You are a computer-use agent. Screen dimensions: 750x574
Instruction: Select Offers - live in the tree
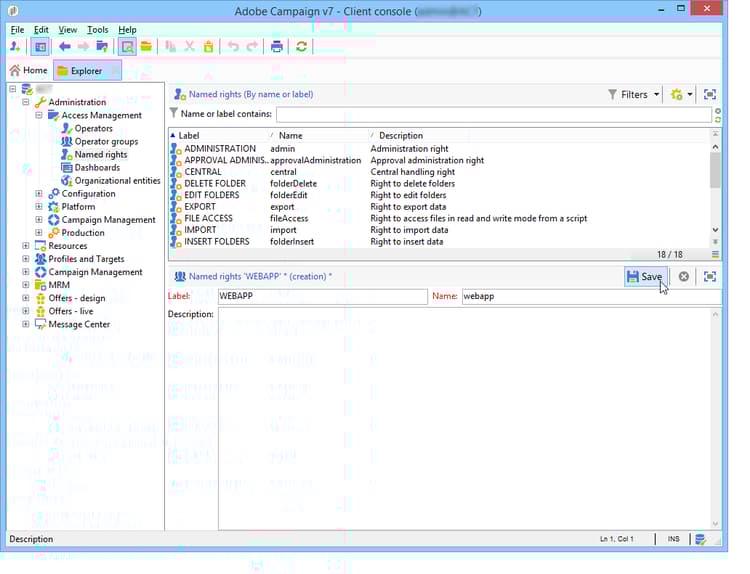tap(71, 311)
